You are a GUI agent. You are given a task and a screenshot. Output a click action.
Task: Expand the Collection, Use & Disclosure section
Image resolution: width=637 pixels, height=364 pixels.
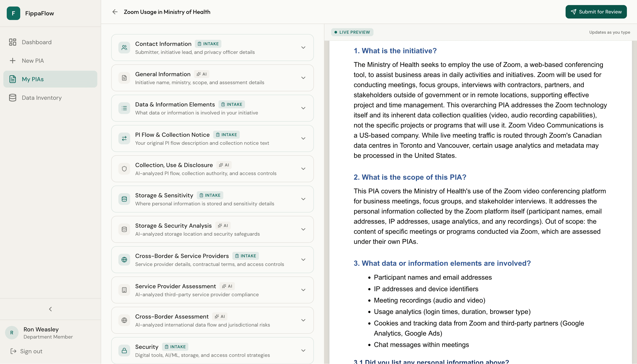(x=303, y=169)
